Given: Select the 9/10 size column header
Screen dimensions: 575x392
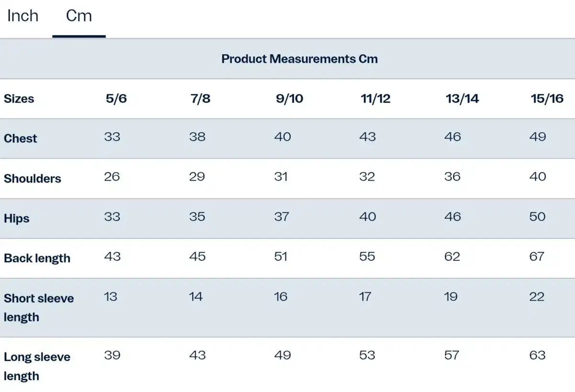Looking at the screenshot, I should tap(289, 99).
